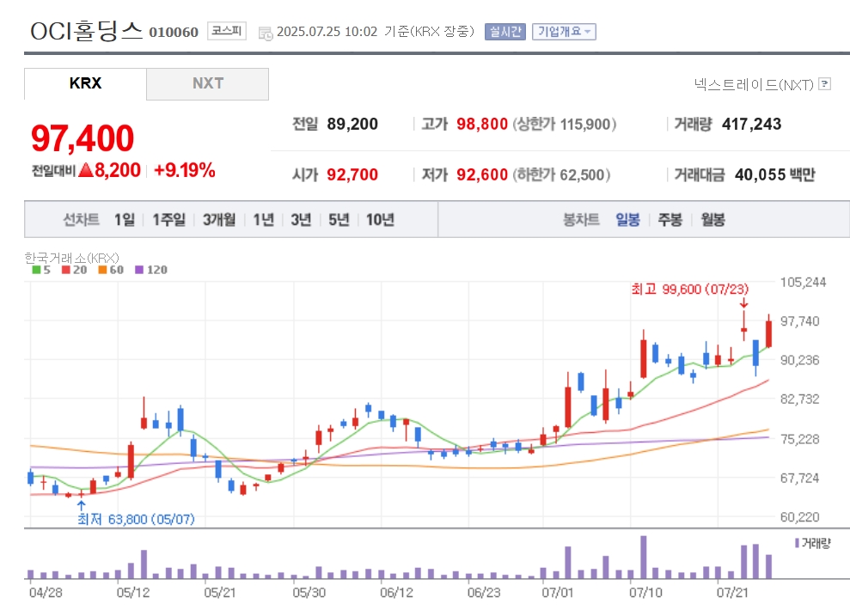Click the NXT help question mark icon
Image resolution: width=850 pixels, height=616 pixels.
pyautogui.click(x=824, y=84)
